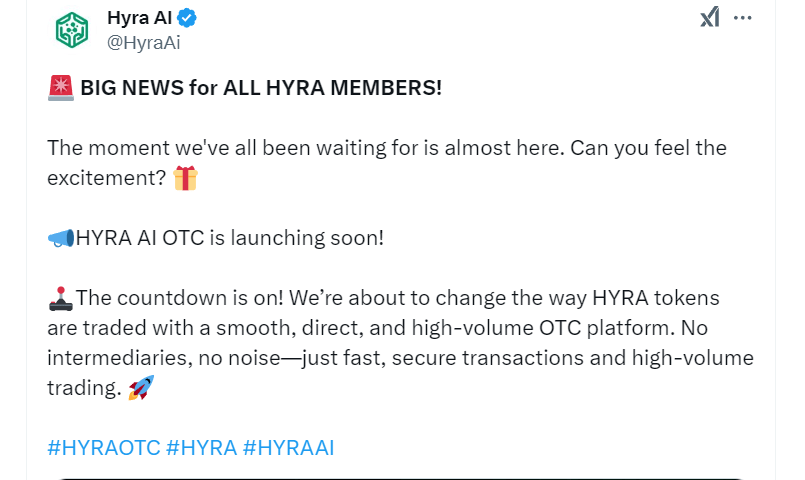805x480 pixels.
Task: Follow the #HYRAAI hashtag link
Action: (288, 447)
